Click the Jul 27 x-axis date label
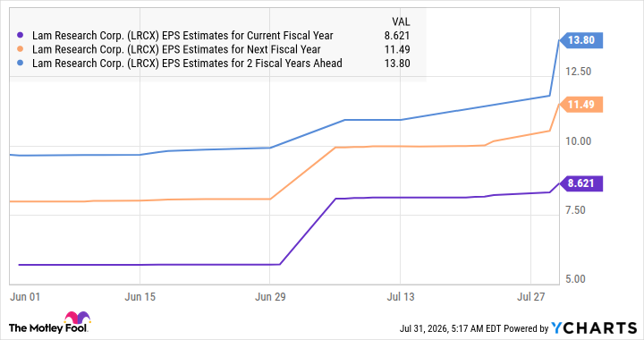The height and width of the screenshot is (340, 644). click(x=530, y=297)
